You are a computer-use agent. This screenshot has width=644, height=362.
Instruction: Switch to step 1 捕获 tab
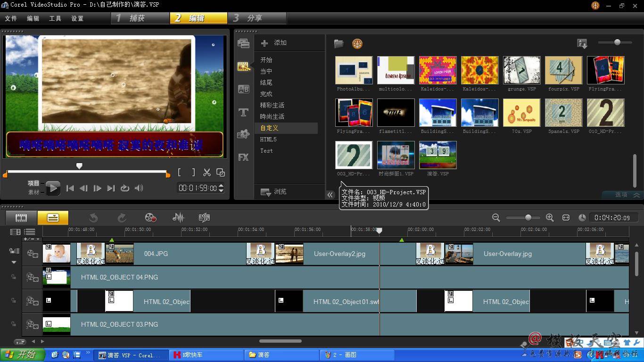(x=140, y=18)
